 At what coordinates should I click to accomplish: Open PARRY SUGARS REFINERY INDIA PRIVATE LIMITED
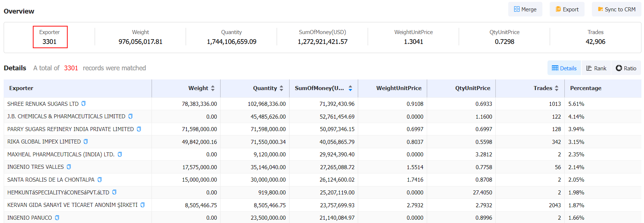tap(70, 129)
